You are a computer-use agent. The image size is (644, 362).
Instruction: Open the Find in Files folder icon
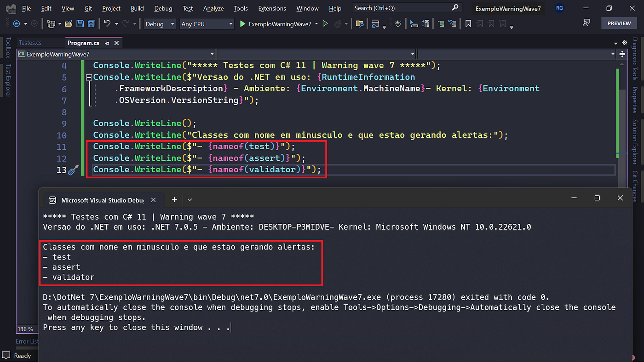pos(360,24)
